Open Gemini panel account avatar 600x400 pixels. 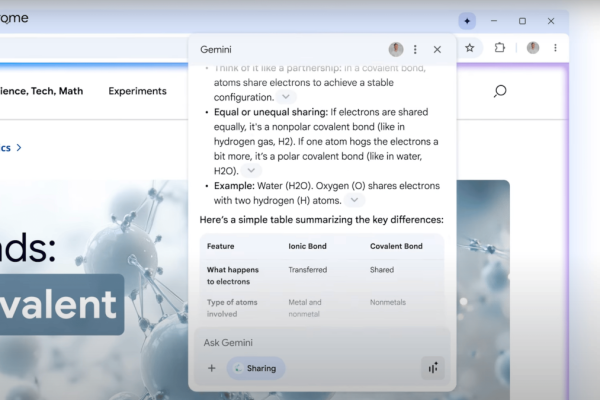[396, 49]
